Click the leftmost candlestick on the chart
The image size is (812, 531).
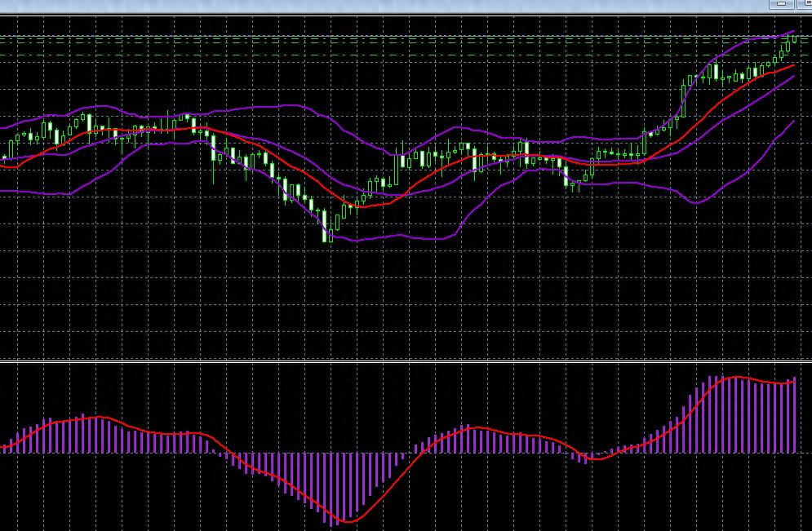(x=5, y=157)
